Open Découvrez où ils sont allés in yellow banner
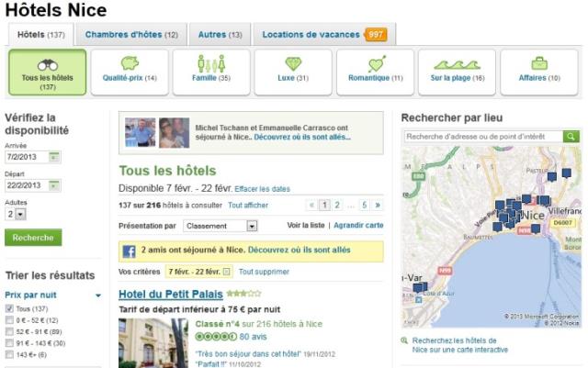The height and width of the screenshot is (368, 588). 299,250
